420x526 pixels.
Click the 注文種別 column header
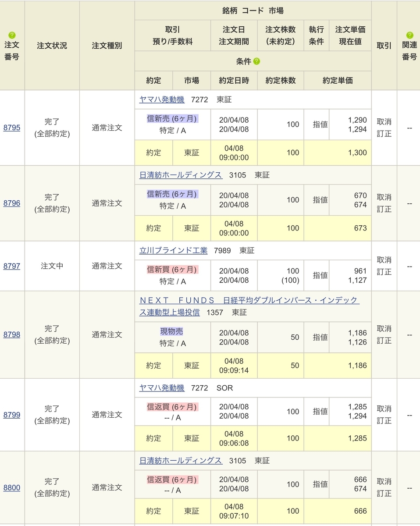point(107,46)
